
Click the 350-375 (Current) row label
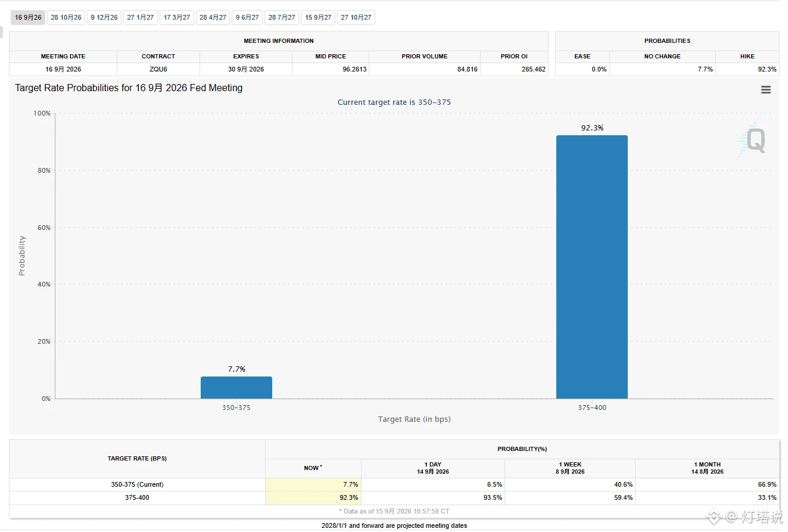[137, 484]
